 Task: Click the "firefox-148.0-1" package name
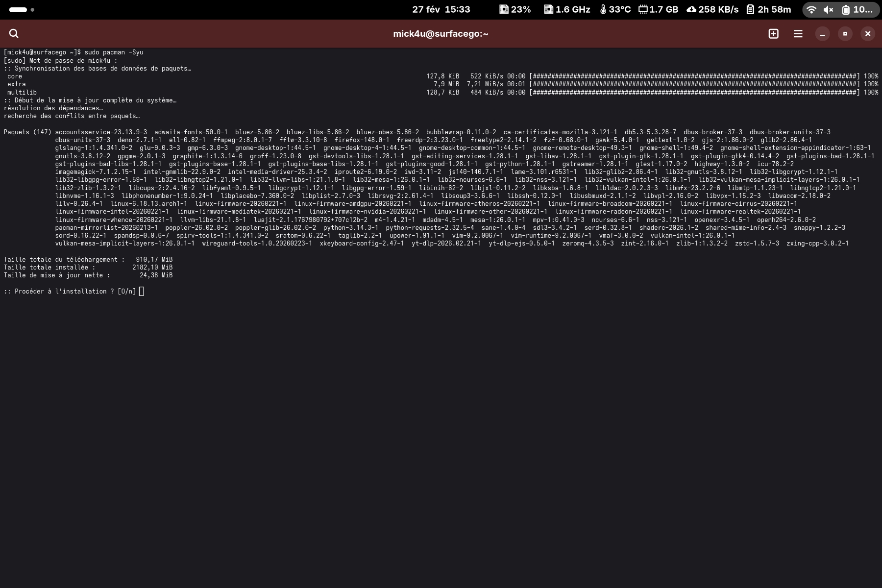pos(362,140)
